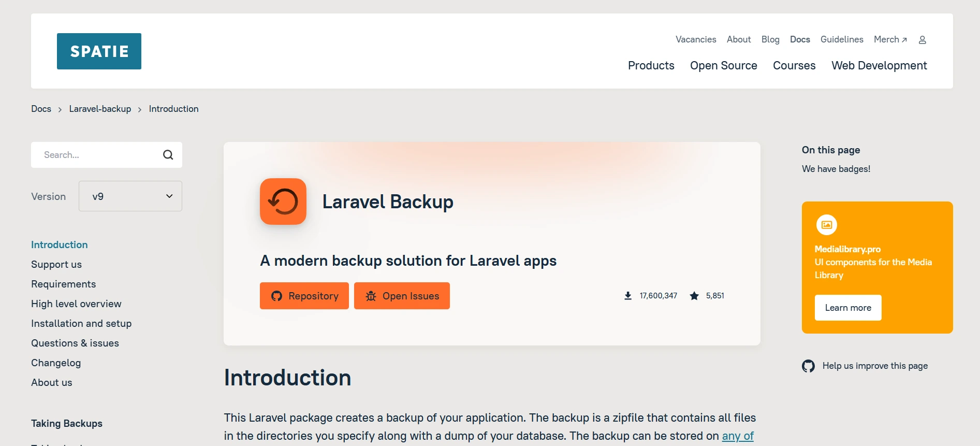Open the Products main menu

point(651,65)
